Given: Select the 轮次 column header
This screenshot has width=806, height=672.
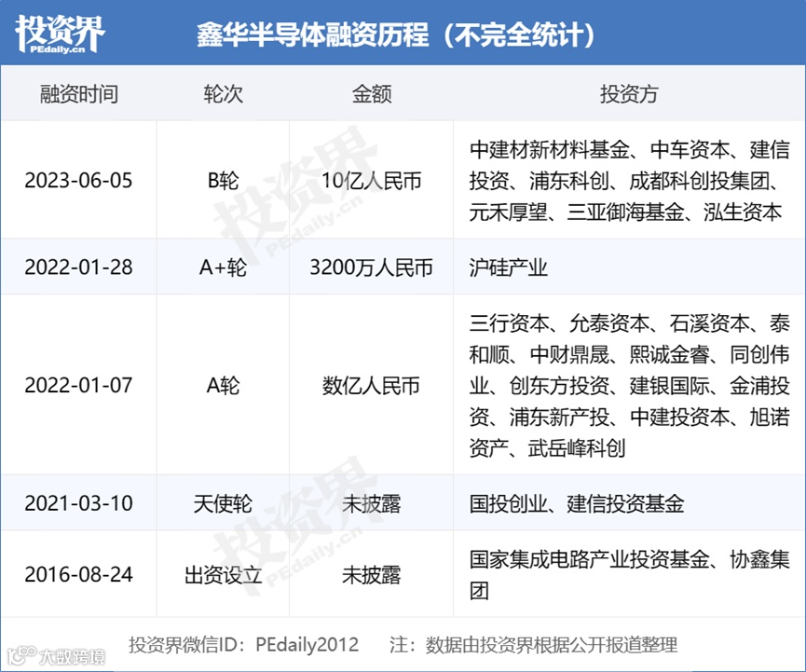Looking at the screenshot, I should [223, 94].
